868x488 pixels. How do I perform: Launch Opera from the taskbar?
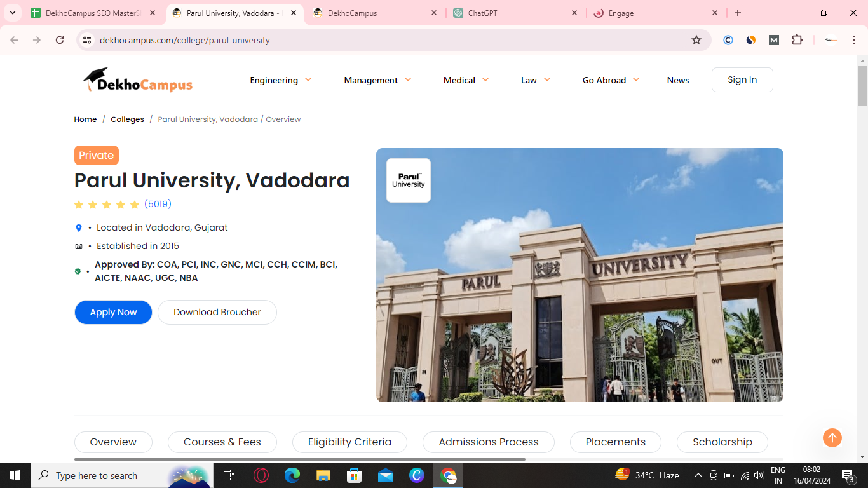[261, 475]
